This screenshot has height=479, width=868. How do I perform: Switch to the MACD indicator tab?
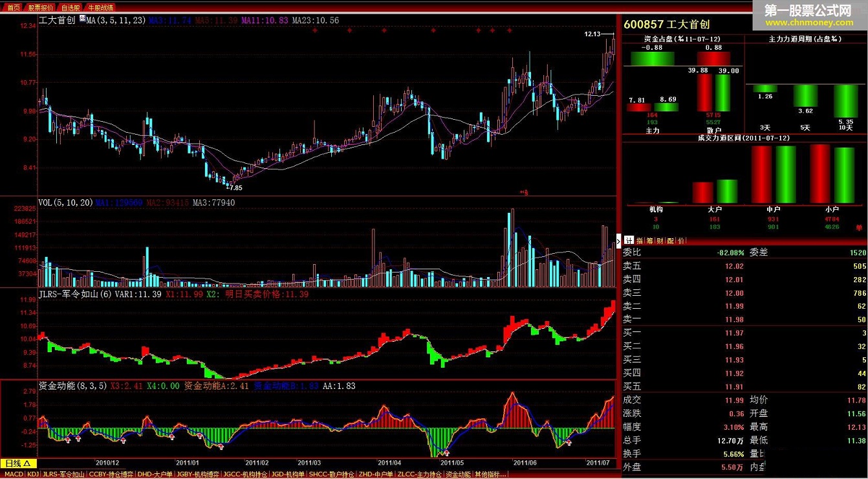(13, 474)
